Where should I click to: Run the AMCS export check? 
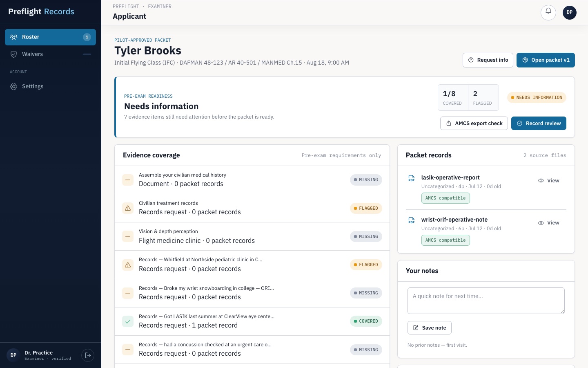(474, 123)
